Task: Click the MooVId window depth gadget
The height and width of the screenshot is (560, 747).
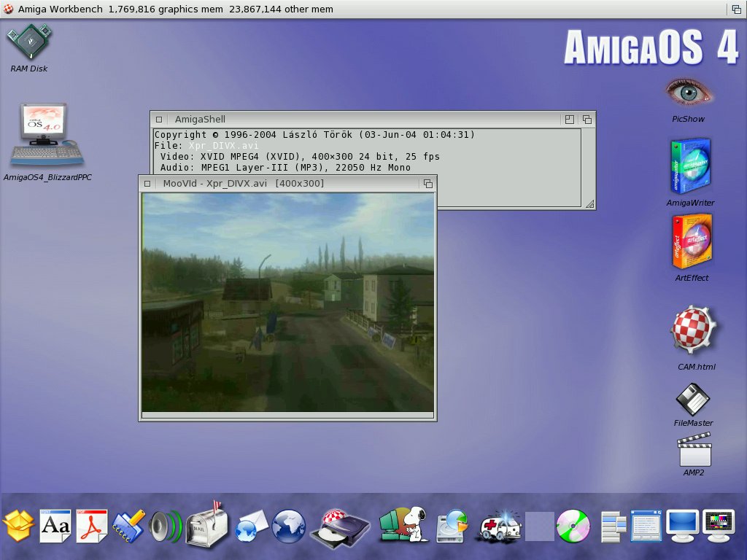Action: coord(427,184)
